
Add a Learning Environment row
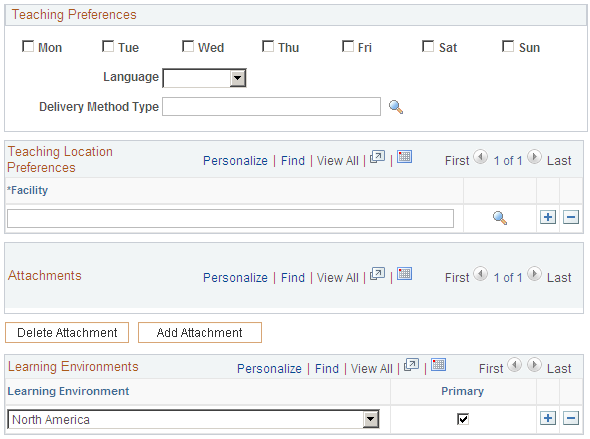pos(548,418)
